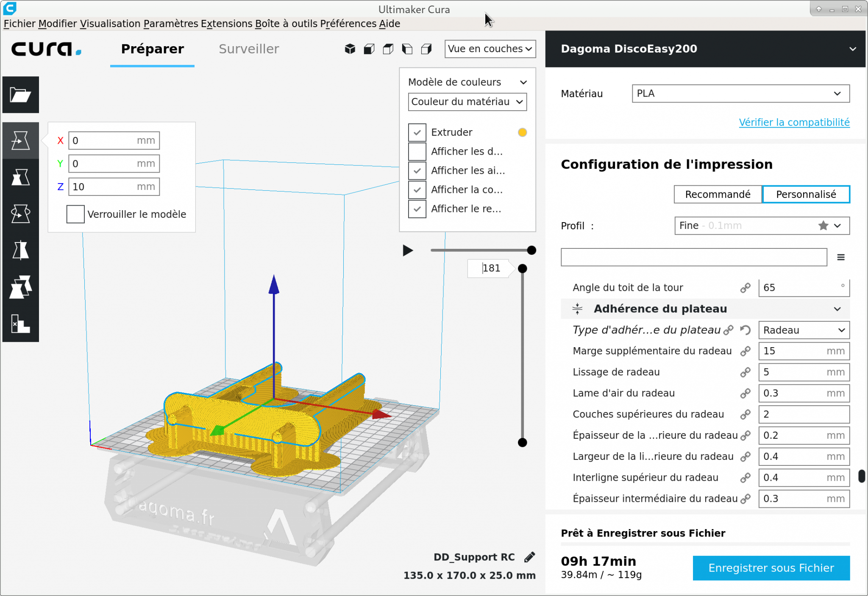Open the Matériau PLA dropdown
The width and height of the screenshot is (868, 596).
740,94
